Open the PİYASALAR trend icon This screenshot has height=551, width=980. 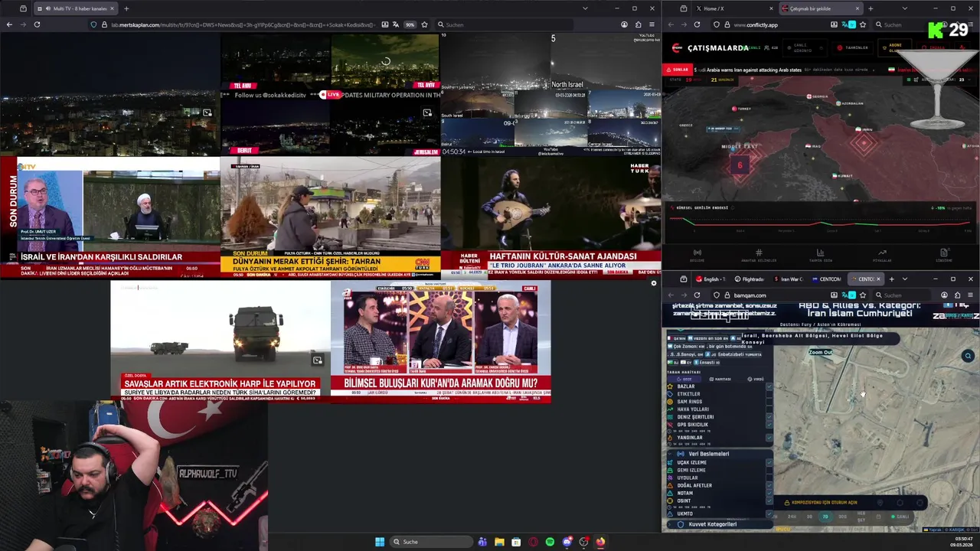882,253
